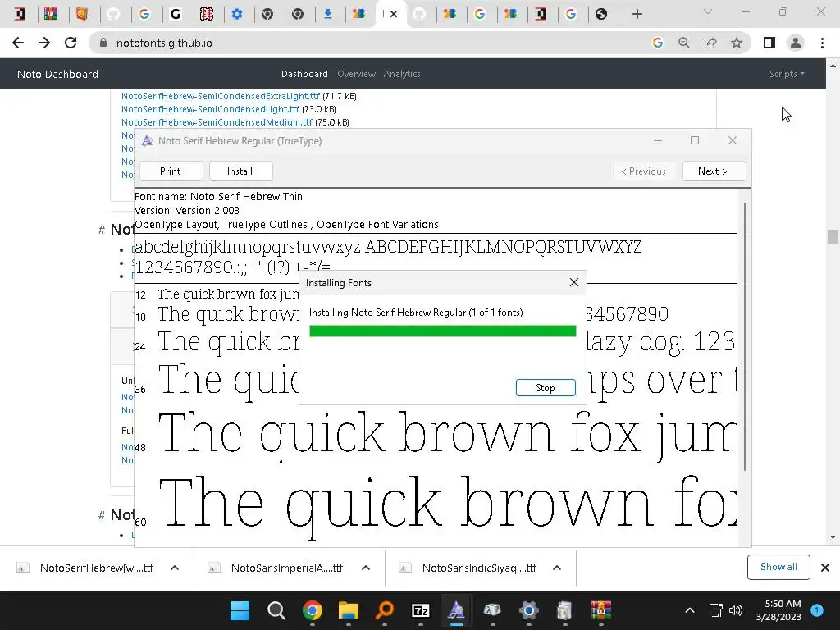Show hidden system tray icons
840x630 pixels.
(690, 610)
